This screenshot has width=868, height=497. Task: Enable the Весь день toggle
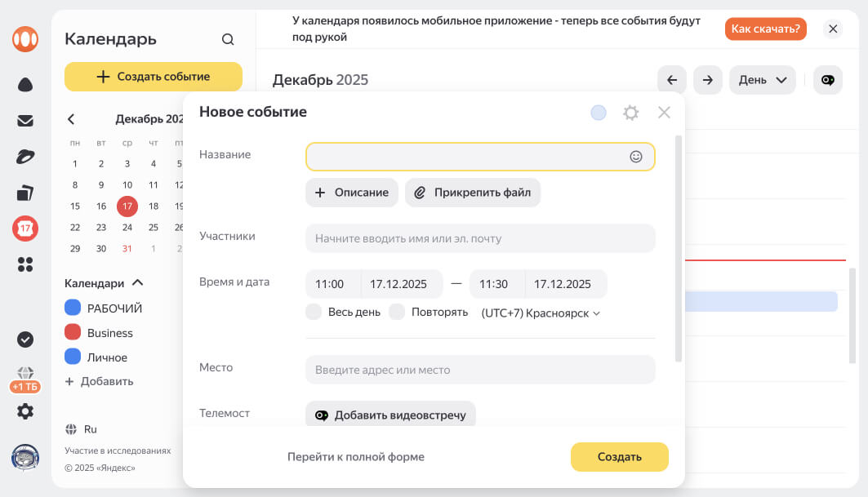pyautogui.click(x=314, y=312)
